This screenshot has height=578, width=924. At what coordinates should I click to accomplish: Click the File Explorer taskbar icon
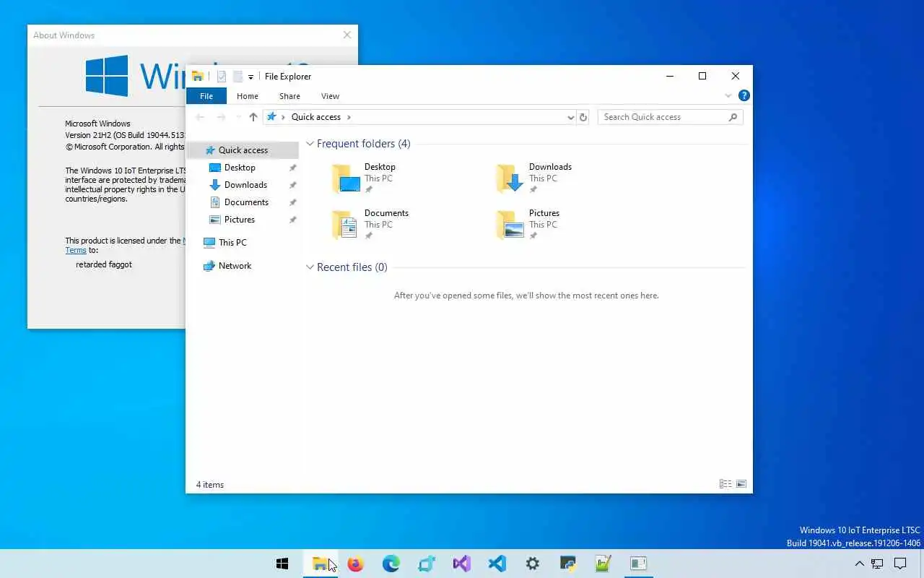(x=319, y=564)
